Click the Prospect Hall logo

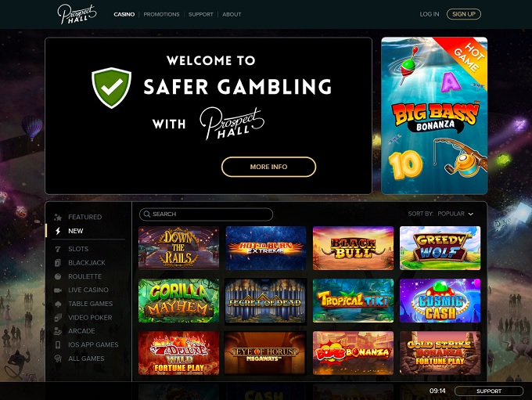click(x=77, y=14)
